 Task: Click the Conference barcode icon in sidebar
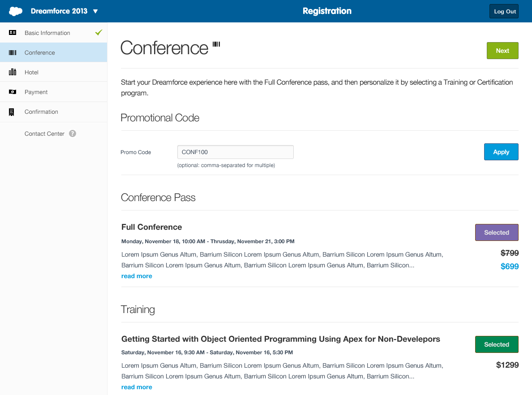13,52
